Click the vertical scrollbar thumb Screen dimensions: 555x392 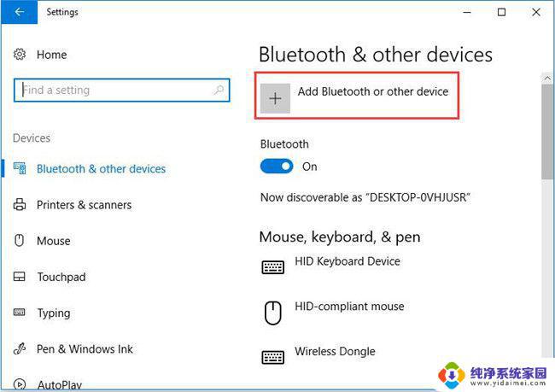547,132
